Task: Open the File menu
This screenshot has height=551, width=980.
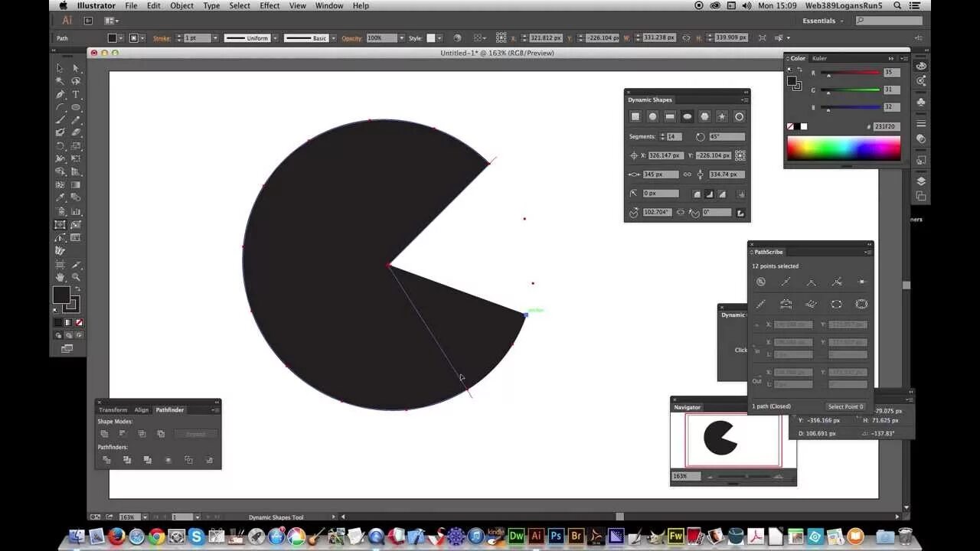Action: 132,5
